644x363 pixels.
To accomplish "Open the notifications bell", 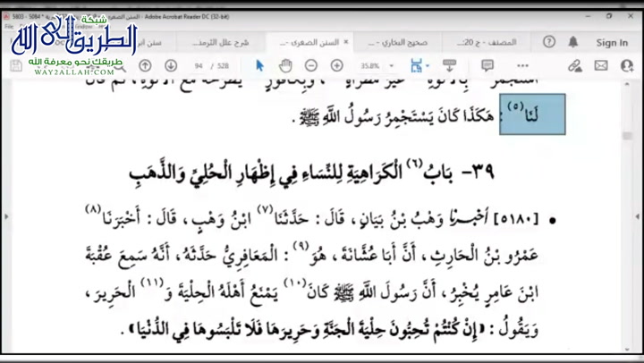I will [573, 42].
